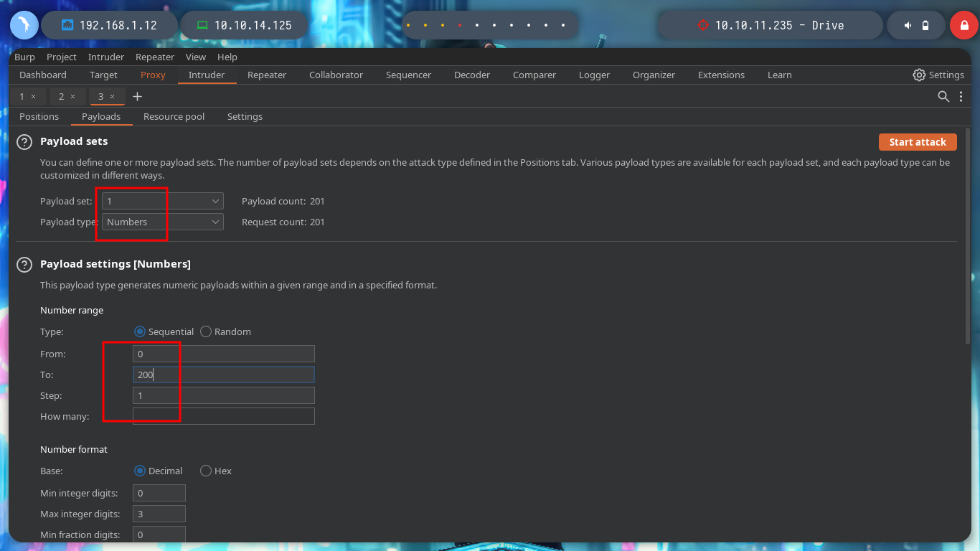
Task: Open the Intruder Settings sub-tab
Action: pos(245,116)
